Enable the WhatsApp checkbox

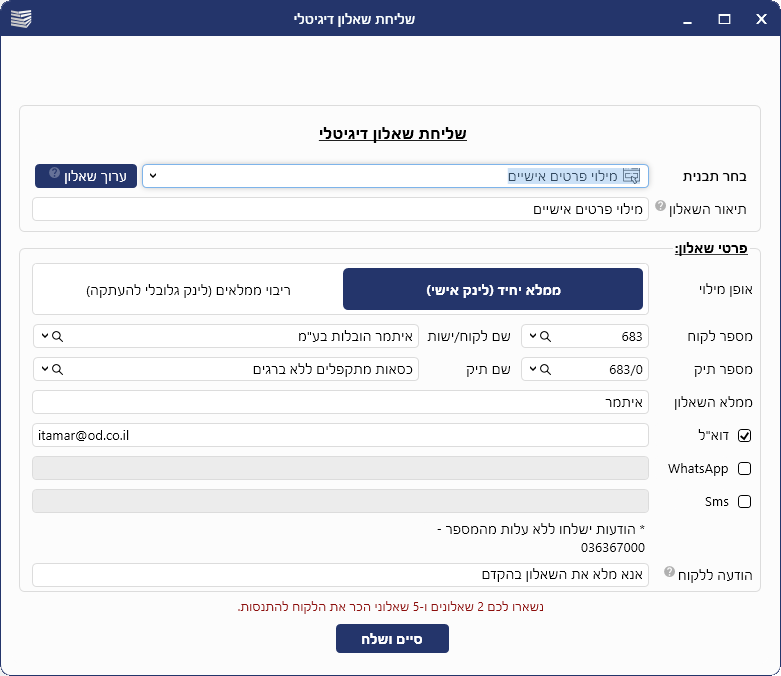tap(744, 469)
